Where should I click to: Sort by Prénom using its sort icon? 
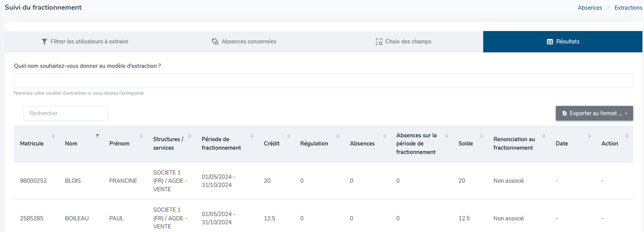point(141,136)
